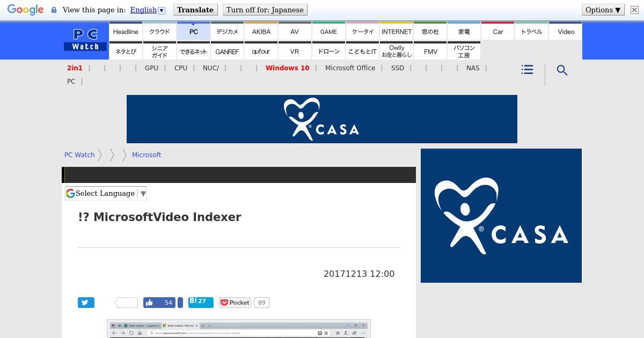Follow the Windows 10 topic link
644x338 pixels.
click(287, 68)
